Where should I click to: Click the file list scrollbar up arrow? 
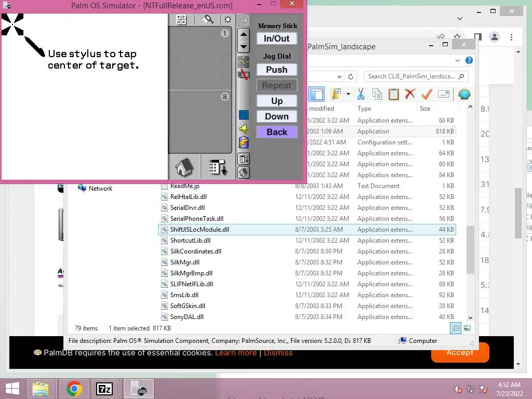(x=470, y=107)
